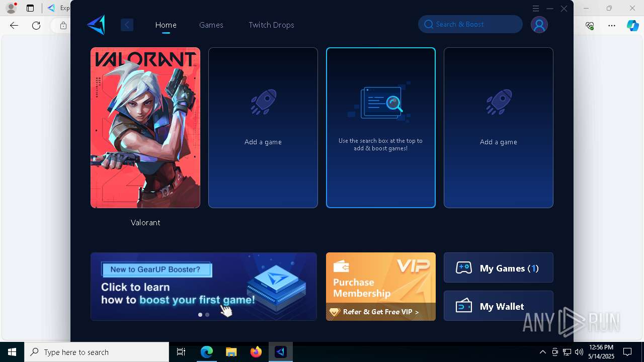The height and width of the screenshot is (362, 644).
Task: Open the Twitch Drops tab
Action: pos(271,25)
